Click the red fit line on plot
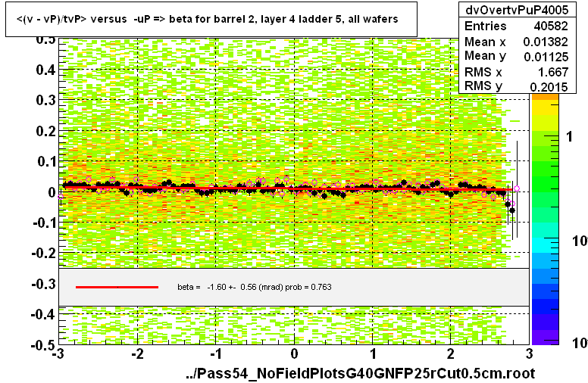 tap(289, 188)
